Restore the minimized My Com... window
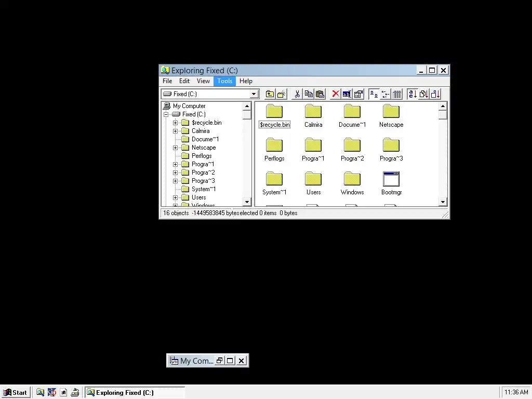 [219, 361]
